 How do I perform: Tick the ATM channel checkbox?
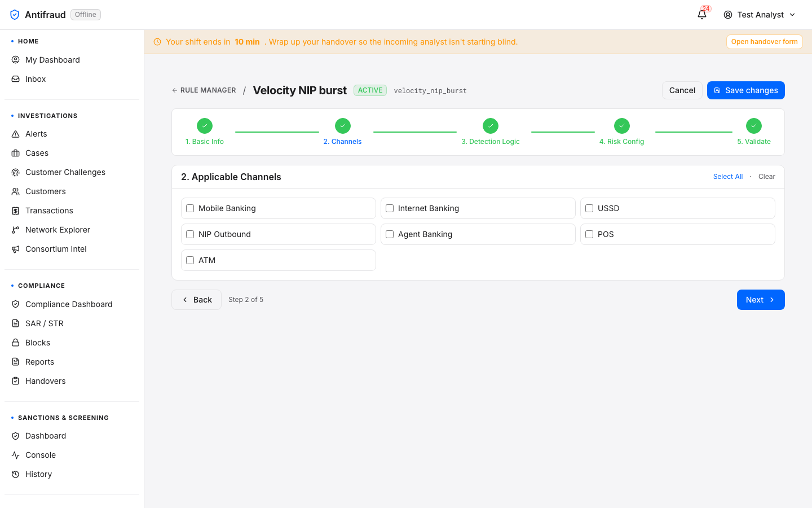[190, 260]
